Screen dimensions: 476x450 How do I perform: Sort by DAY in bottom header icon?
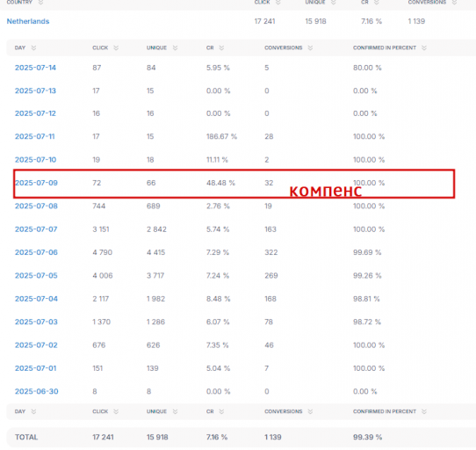pos(33,411)
